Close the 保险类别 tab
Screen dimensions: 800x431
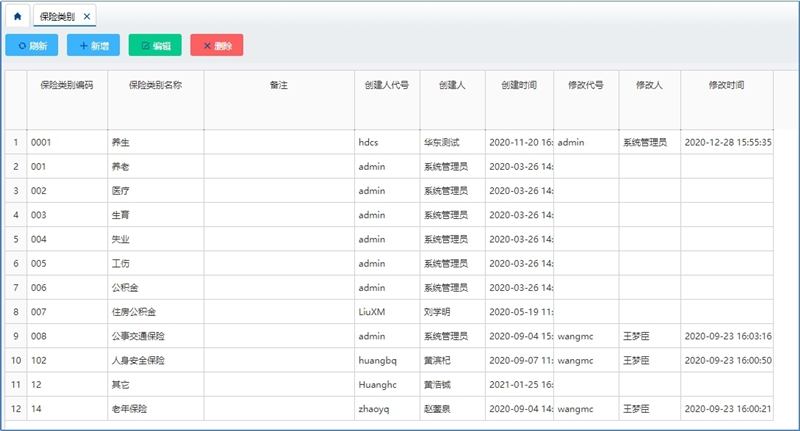click(87, 17)
